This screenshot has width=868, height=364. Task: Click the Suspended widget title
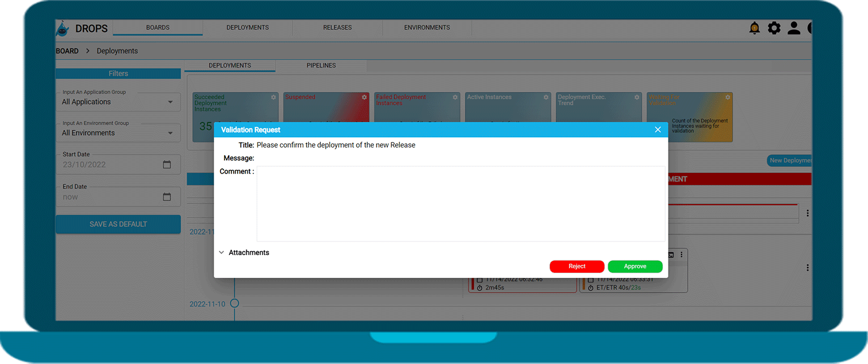click(x=300, y=98)
